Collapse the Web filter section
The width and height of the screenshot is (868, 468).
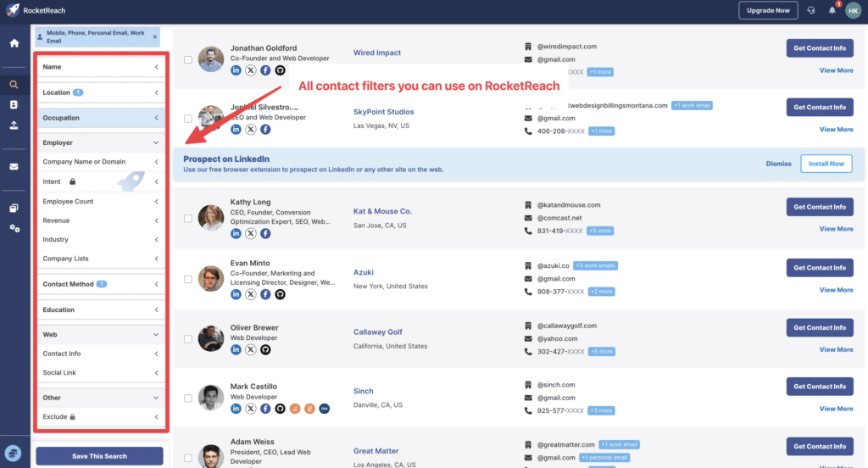[x=101, y=335]
